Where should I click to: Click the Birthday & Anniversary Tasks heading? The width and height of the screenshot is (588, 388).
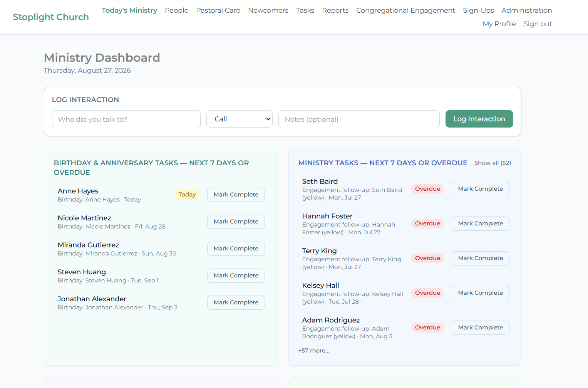point(151,168)
